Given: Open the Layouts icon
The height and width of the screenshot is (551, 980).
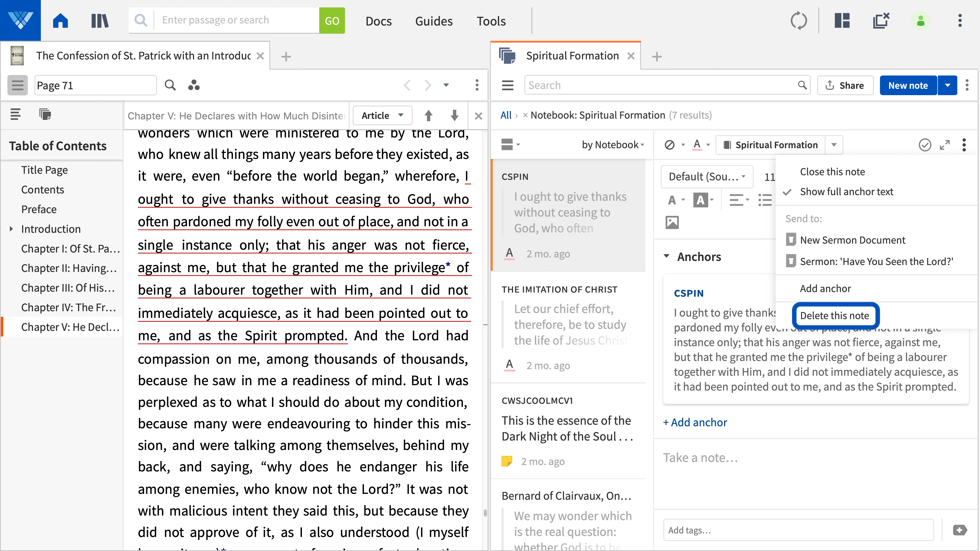Looking at the screenshot, I should click(x=842, y=20).
